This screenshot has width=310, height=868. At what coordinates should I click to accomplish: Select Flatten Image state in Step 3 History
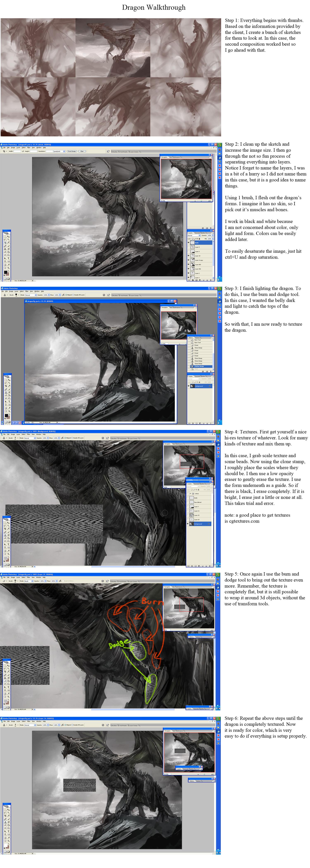[x=201, y=366]
